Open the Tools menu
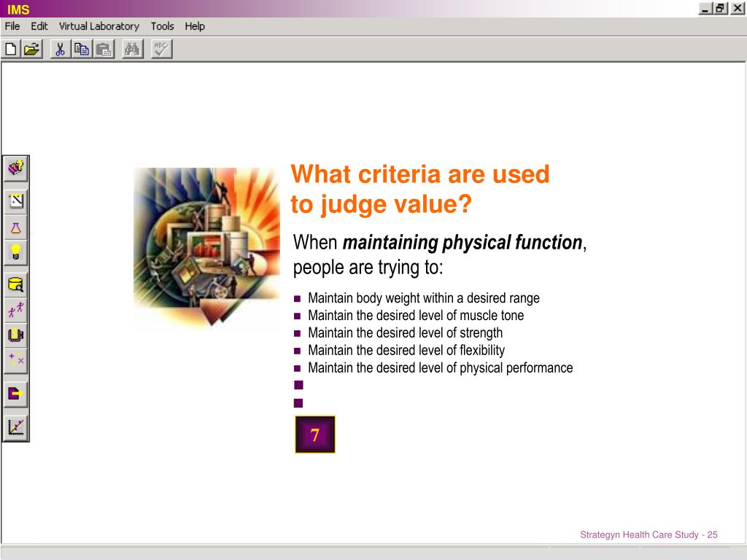The width and height of the screenshot is (747, 560). click(162, 26)
